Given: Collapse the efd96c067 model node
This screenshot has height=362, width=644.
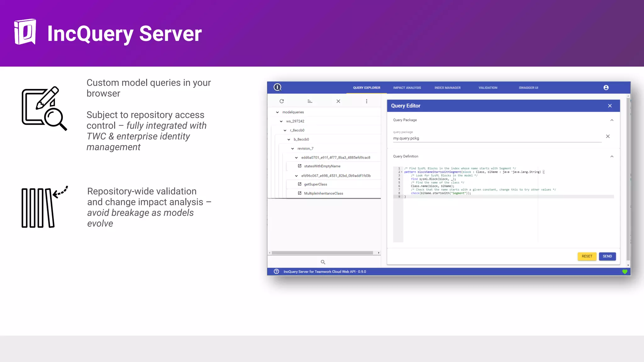Looking at the screenshot, I should coord(296,176).
